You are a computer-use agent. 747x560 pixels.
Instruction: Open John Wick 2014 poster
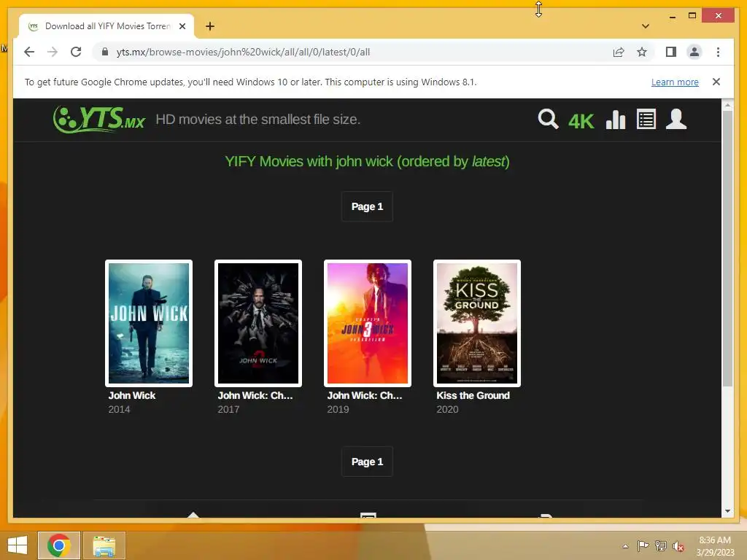click(x=149, y=323)
